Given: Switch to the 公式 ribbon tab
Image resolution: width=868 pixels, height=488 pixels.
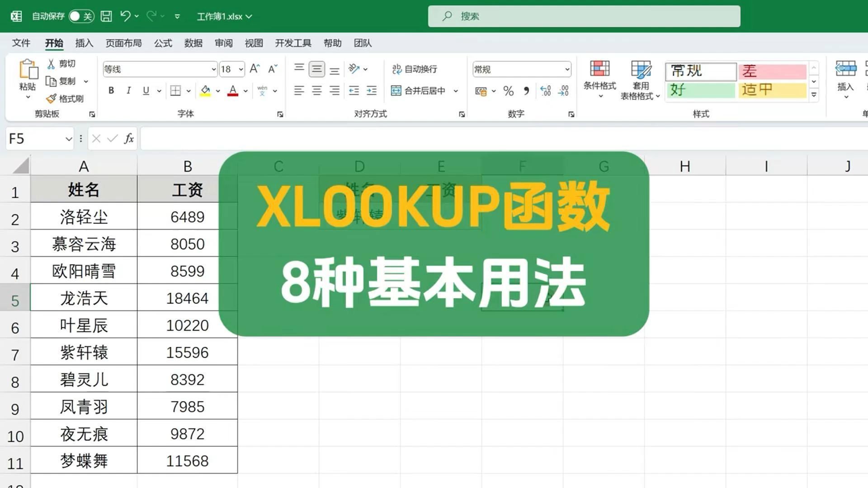Looking at the screenshot, I should coord(163,43).
